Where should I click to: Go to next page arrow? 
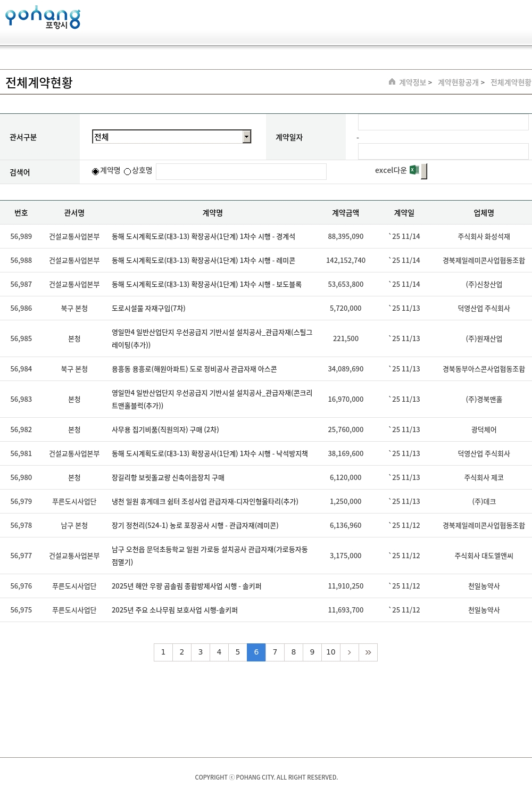(349, 652)
